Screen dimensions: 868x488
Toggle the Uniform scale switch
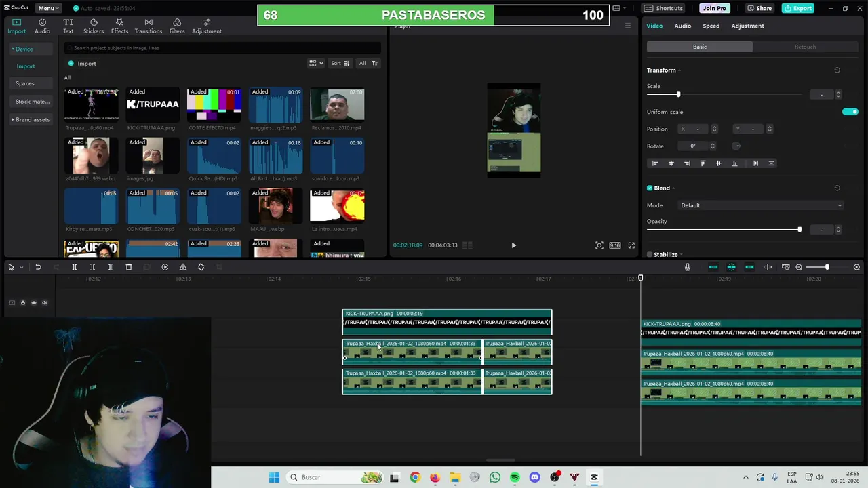[850, 112]
